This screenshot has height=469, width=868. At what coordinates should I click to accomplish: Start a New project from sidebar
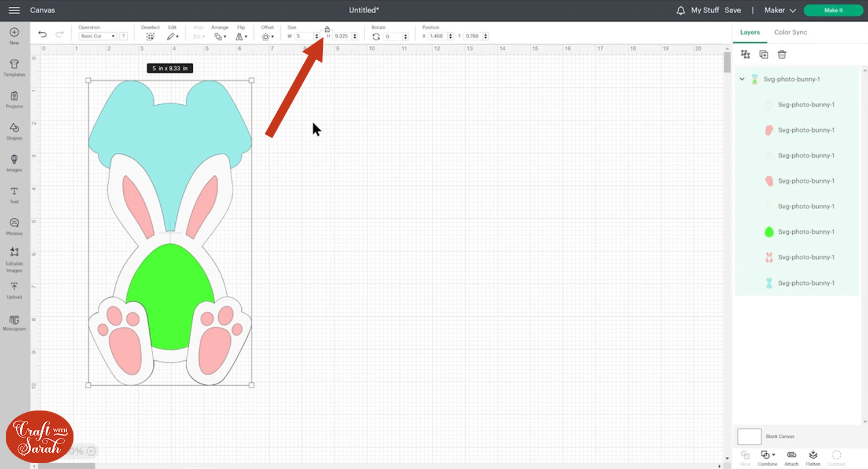point(14,36)
